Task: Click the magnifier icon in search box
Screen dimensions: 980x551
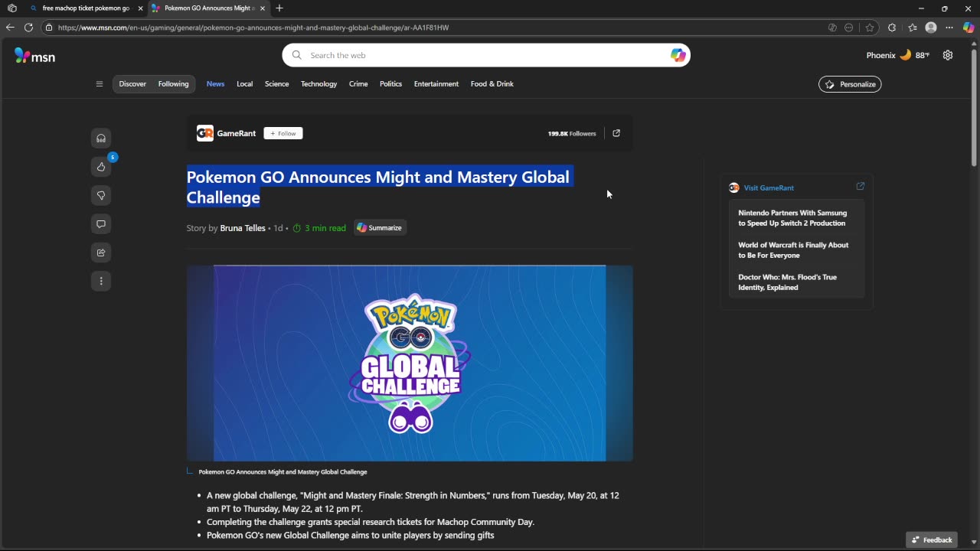Action: click(297, 55)
